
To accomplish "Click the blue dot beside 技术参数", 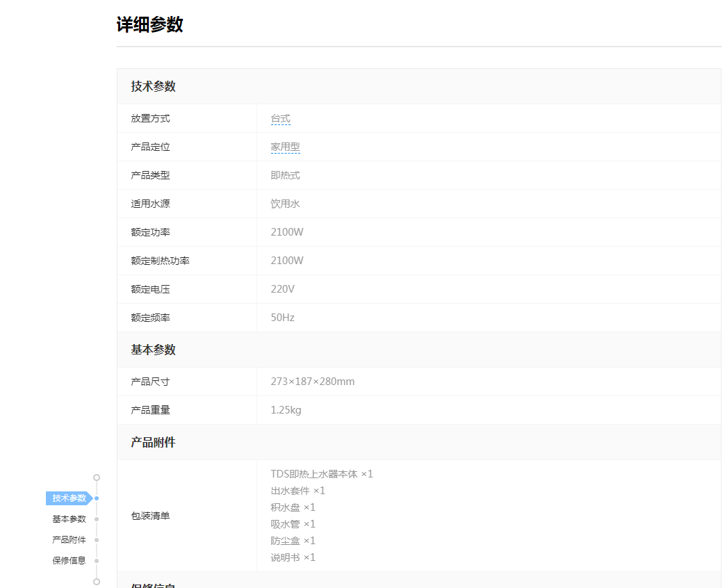I will click(97, 498).
